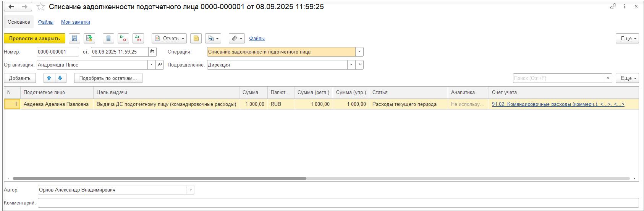Clear the table search with X button
This screenshot has width=644, height=211.
click(608, 78)
